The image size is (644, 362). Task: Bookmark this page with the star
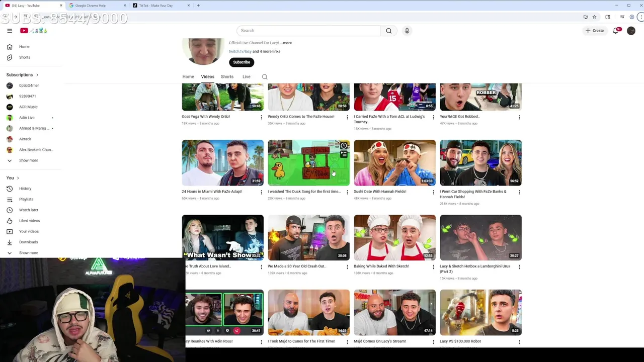pos(594,17)
